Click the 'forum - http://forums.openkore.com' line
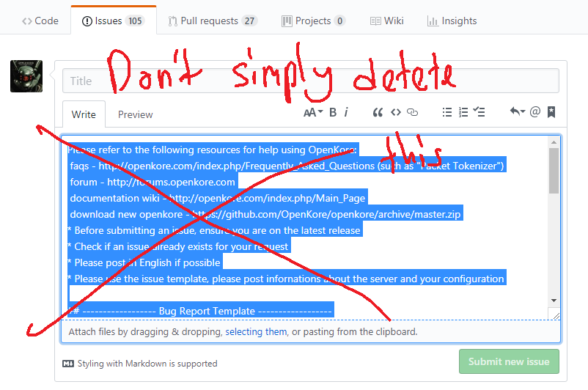 (152, 182)
